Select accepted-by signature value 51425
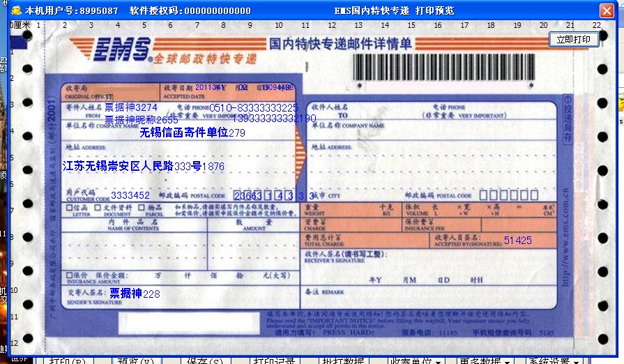The image size is (624, 364). pyautogui.click(x=518, y=241)
